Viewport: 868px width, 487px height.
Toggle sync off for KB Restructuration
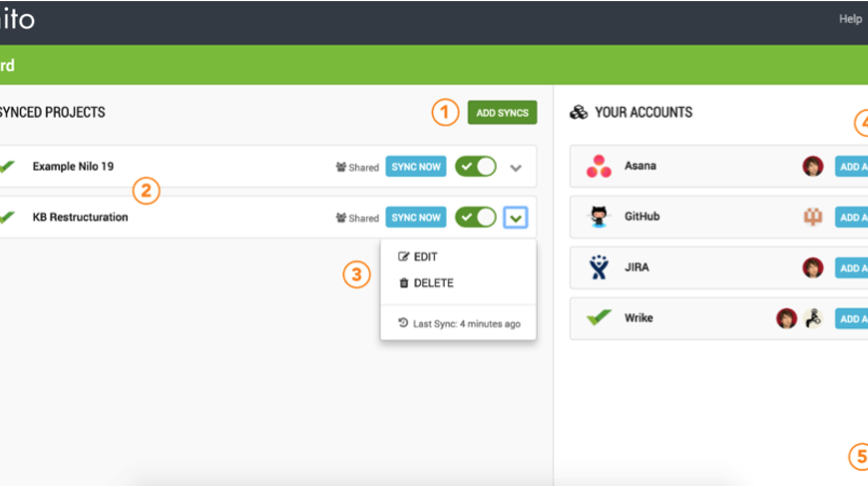pyautogui.click(x=475, y=218)
